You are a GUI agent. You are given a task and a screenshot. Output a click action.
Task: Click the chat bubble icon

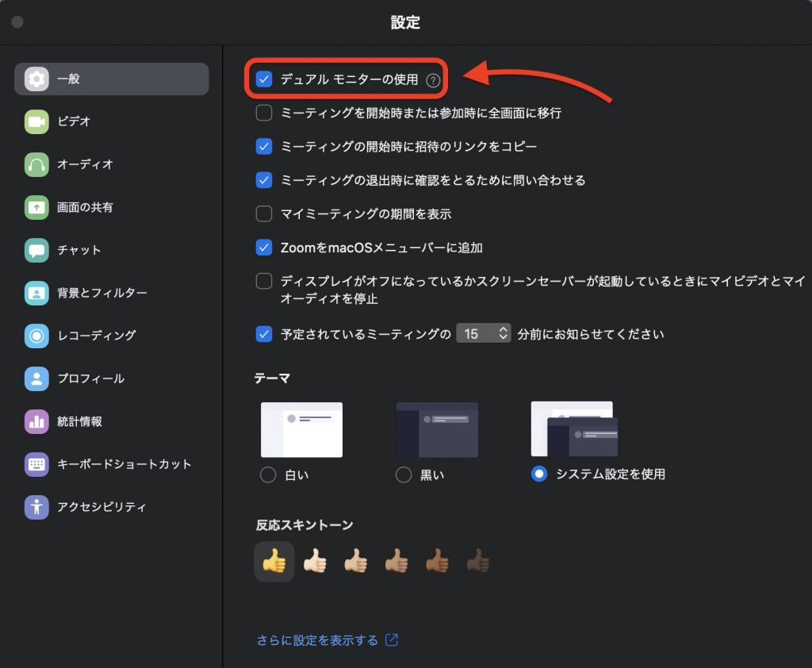coord(36,250)
